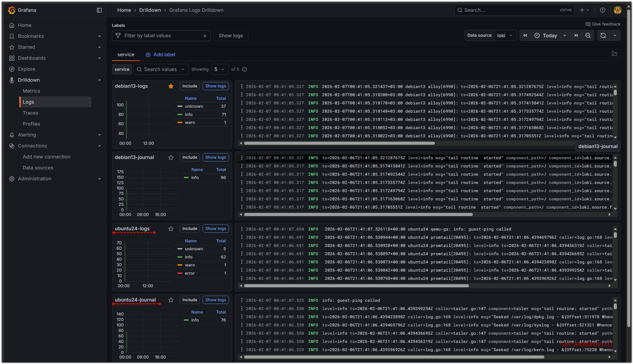Viewport: 633px width, 364px height.
Task: Dock the sidebar using the panel toggle icon
Action: pyautogui.click(x=99, y=10)
